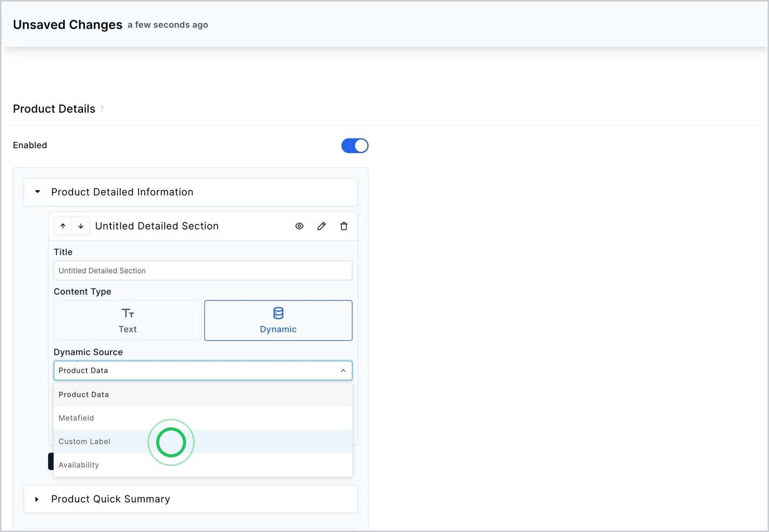Viewport: 769px width, 532px height.
Task: Select Product Data option in list
Action: point(203,394)
